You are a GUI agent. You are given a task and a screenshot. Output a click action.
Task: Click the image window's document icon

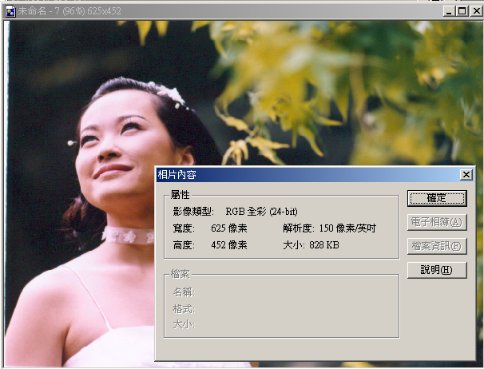(11, 12)
